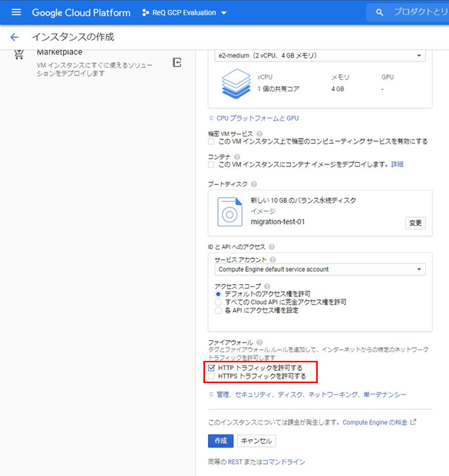
Task: Collapse the left side panel icon
Action: click(177, 62)
